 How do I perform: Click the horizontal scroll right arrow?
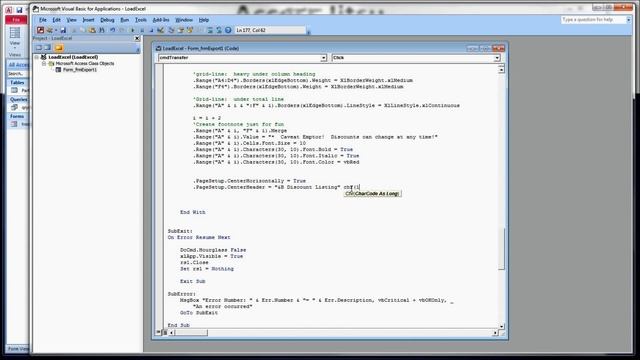click(495, 333)
